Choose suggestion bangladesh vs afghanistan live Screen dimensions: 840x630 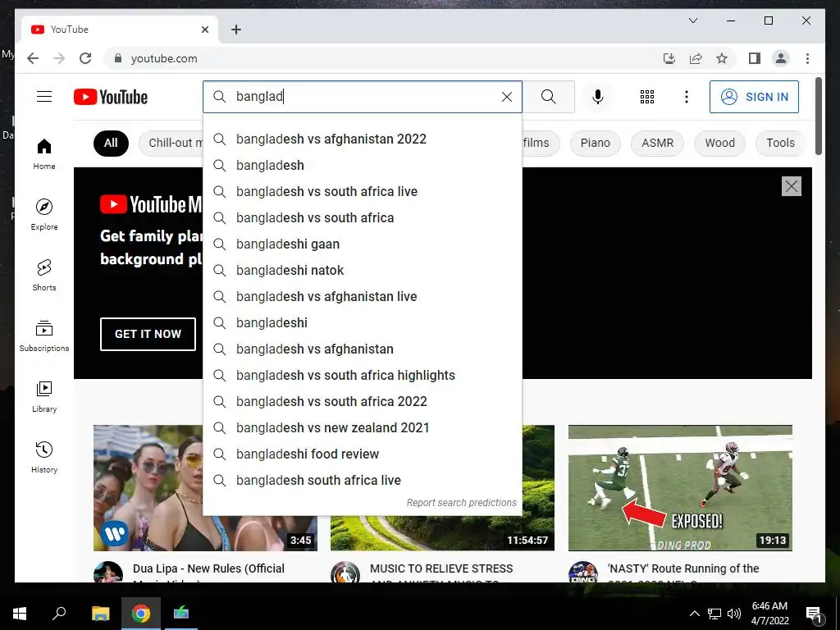(x=363, y=297)
